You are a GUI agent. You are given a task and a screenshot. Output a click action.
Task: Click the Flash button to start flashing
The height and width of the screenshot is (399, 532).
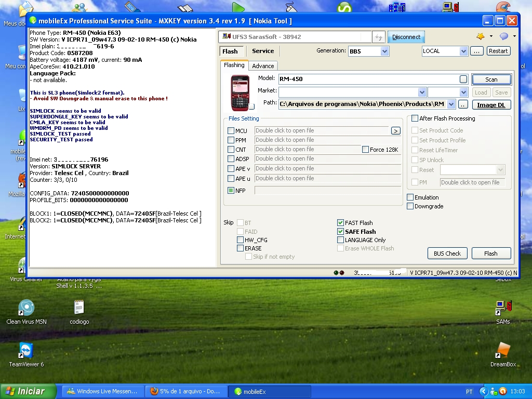[490, 254]
